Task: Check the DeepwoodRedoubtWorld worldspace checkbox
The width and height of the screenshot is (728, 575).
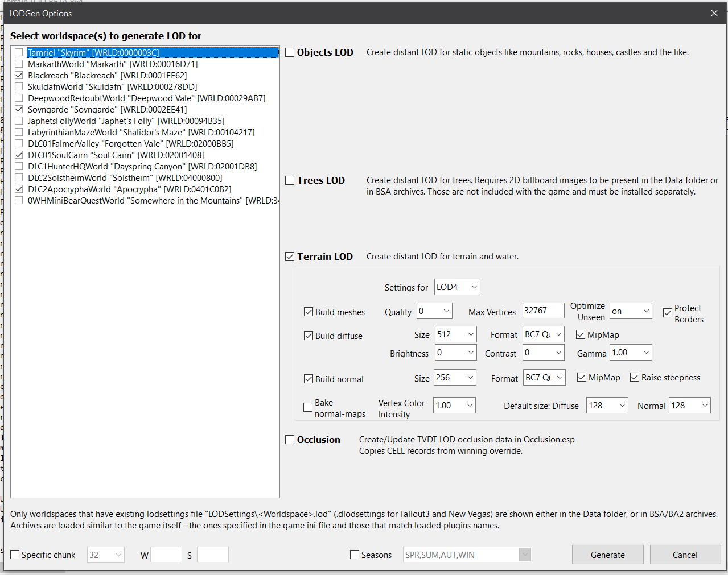Action: point(19,98)
